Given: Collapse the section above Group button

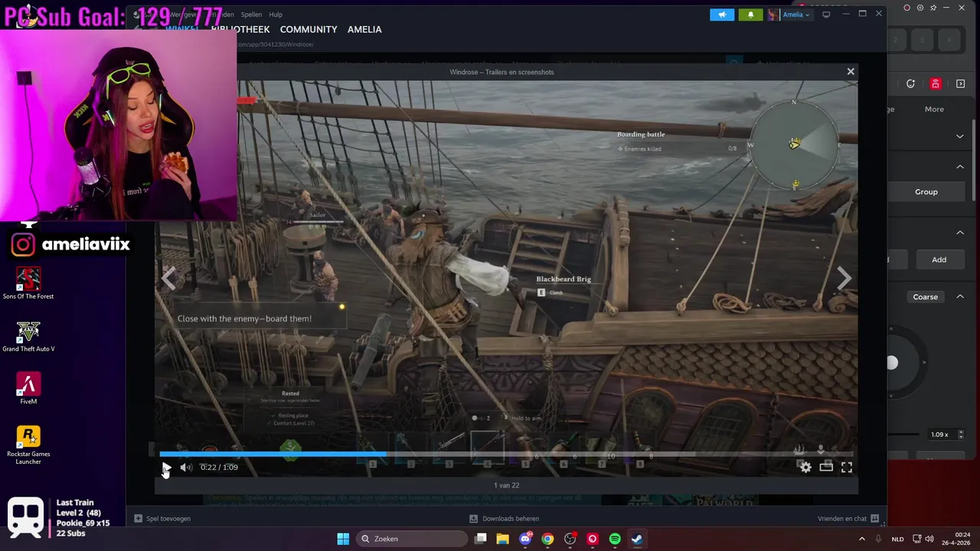Looking at the screenshot, I should [x=959, y=166].
